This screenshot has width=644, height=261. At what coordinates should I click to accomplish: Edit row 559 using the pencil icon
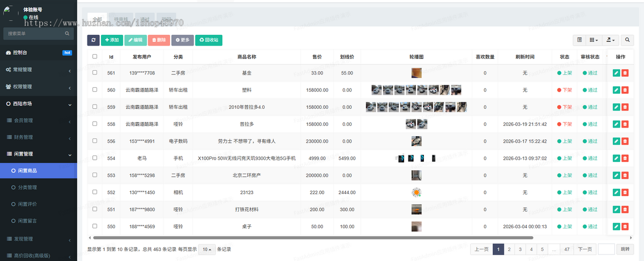pyautogui.click(x=616, y=107)
